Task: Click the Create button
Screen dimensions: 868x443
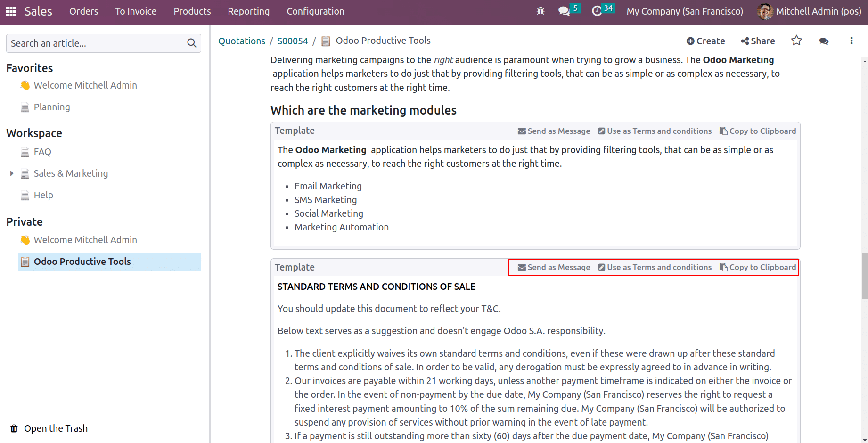Action: [x=705, y=41]
